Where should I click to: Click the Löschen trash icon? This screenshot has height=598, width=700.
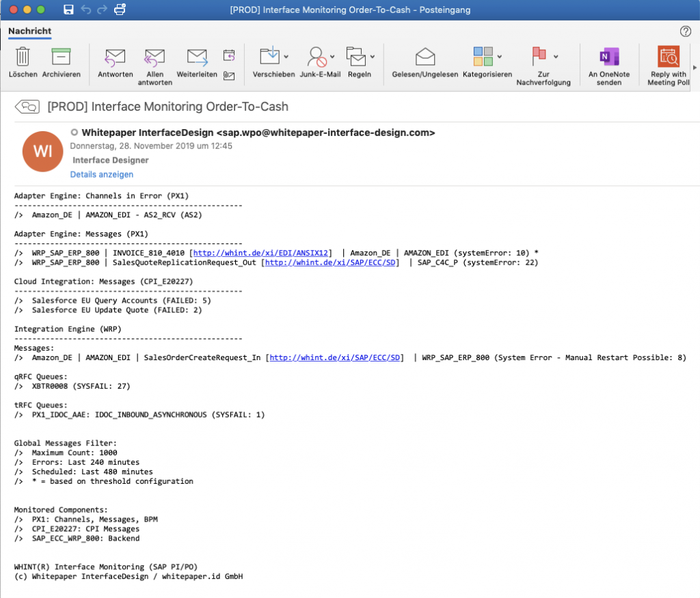point(23,57)
